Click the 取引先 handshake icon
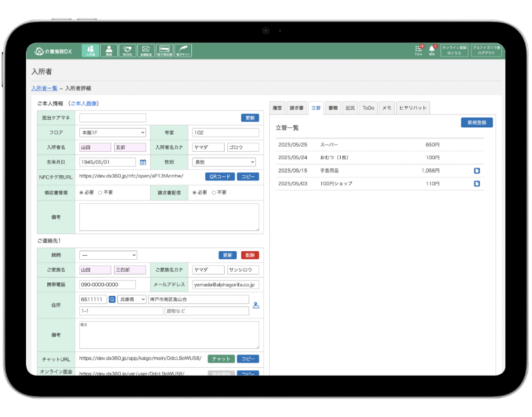This screenshot has width=532, height=417. point(127,51)
